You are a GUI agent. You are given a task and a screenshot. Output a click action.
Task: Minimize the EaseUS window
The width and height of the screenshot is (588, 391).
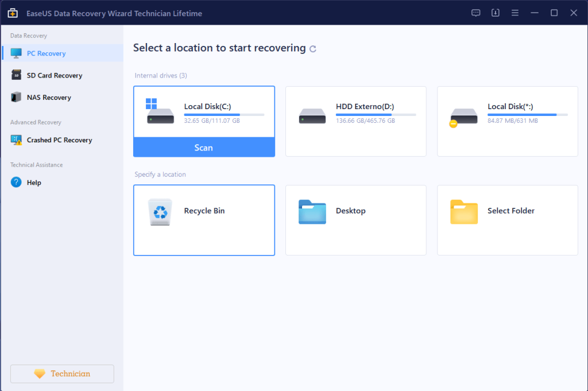tap(535, 13)
